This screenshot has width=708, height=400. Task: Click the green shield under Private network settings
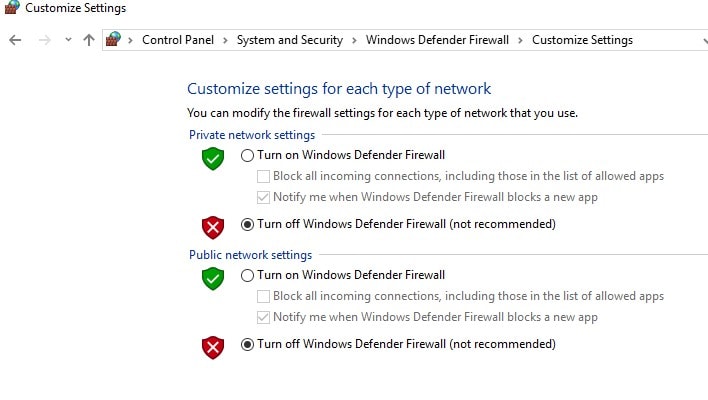click(x=212, y=158)
